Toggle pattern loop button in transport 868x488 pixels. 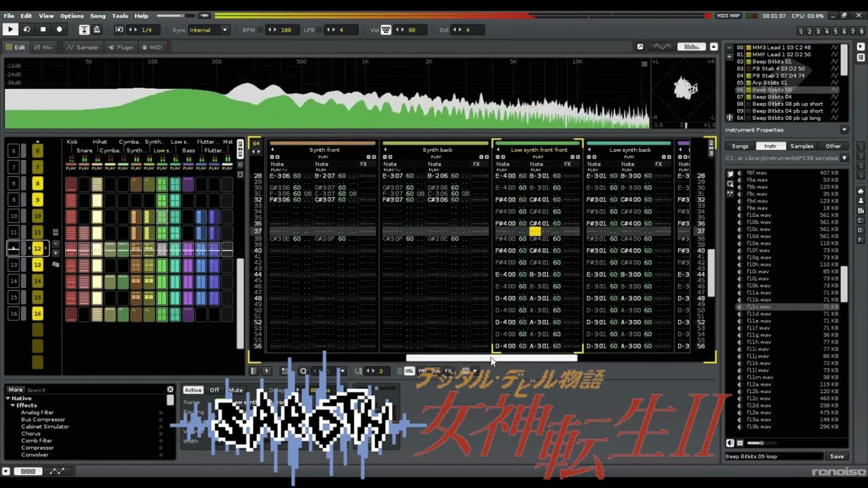[26, 29]
